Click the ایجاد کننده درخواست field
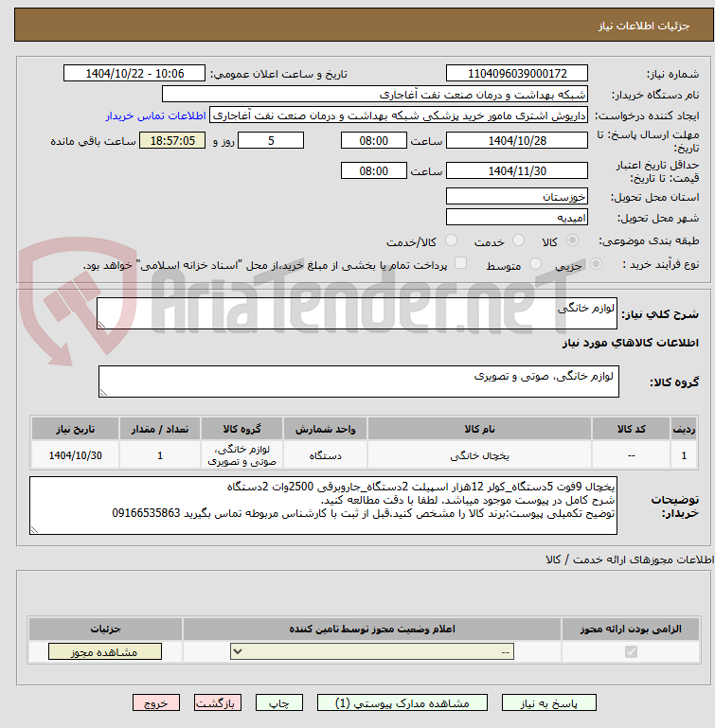Viewport: 715px width, 728px height. pyautogui.click(x=399, y=115)
